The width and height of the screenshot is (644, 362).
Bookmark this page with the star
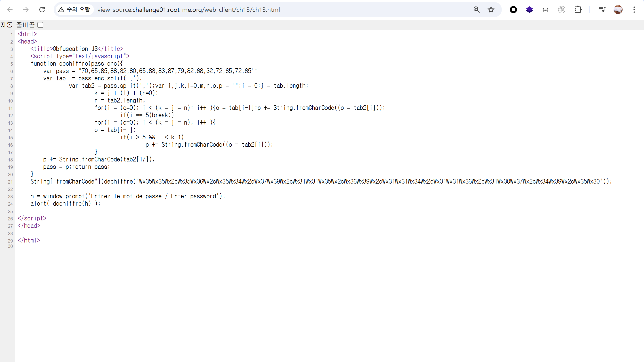tap(491, 10)
